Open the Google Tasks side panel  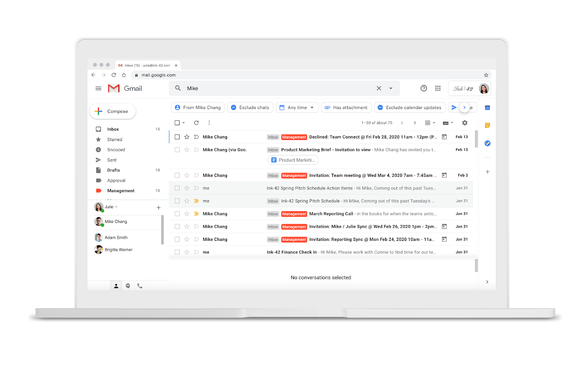click(x=487, y=143)
